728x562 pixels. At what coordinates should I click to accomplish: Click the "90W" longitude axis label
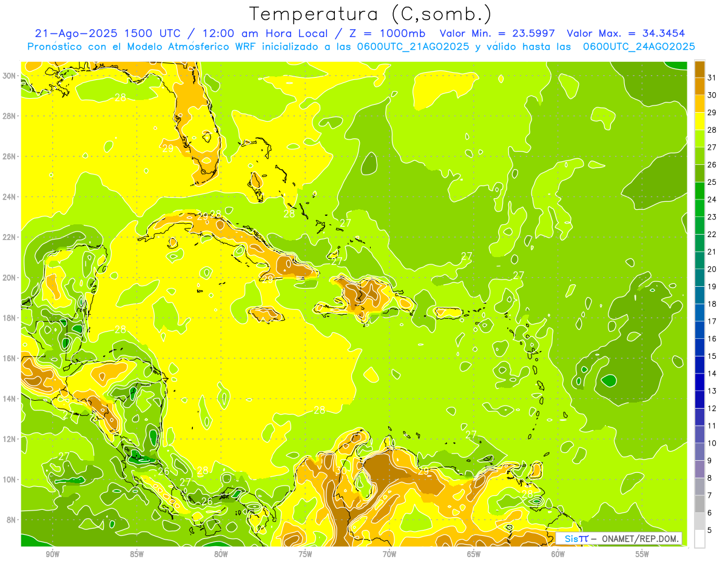[53, 554]
